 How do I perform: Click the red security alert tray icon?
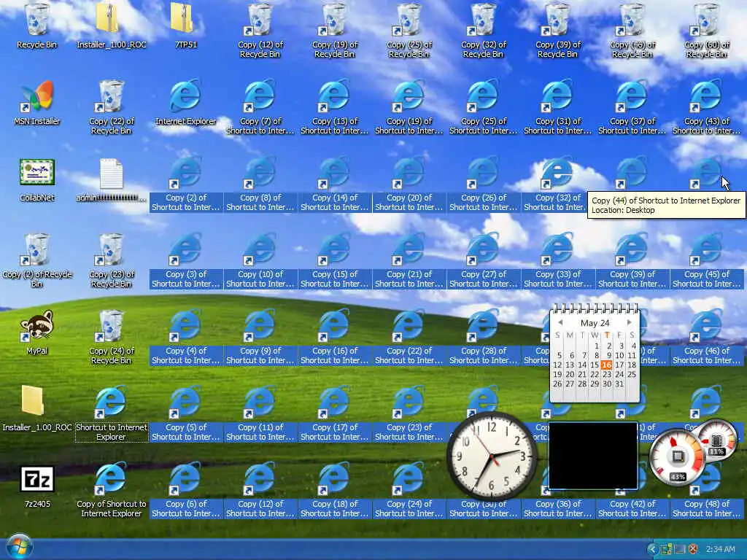pyautogui.click(x=693, y=549)
